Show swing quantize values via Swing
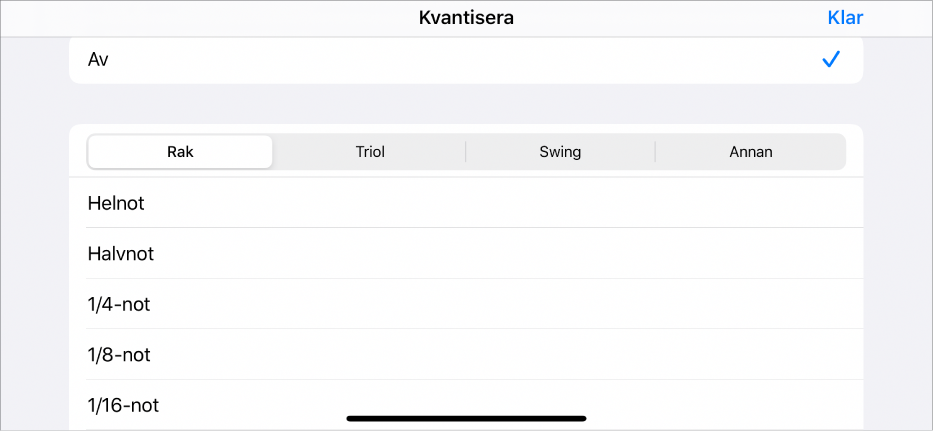 tap(560, 152)
